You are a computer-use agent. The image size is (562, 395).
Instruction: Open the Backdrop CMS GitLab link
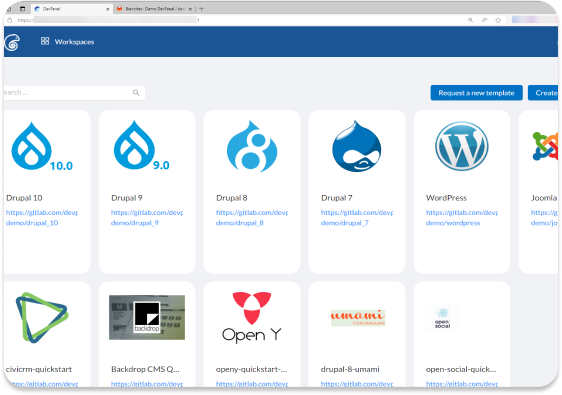147,384
